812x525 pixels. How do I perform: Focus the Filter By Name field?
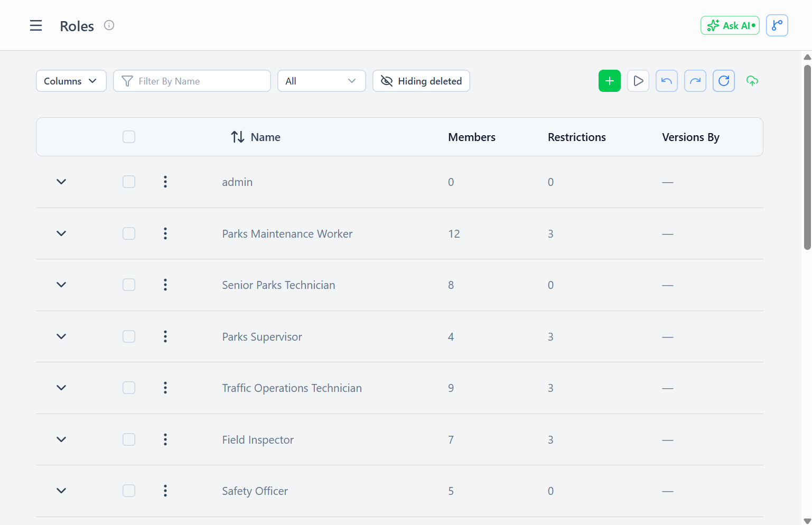point(192,81)
